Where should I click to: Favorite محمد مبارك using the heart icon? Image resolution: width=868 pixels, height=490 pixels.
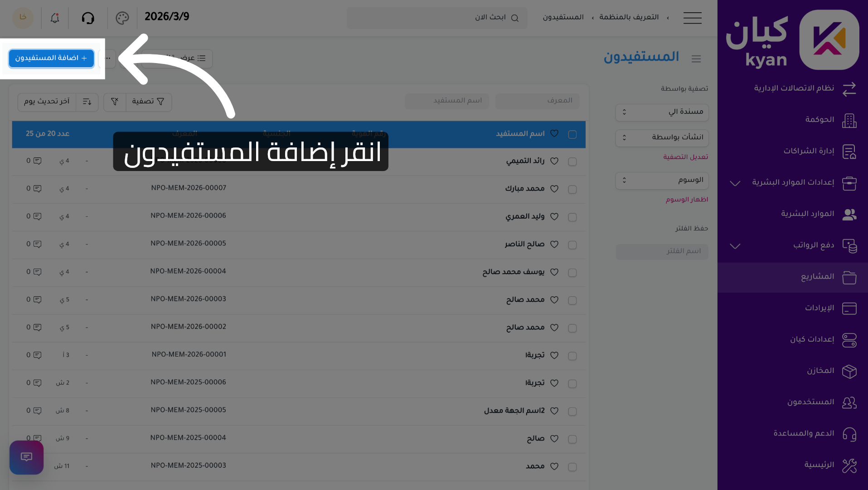coord(554,189)
